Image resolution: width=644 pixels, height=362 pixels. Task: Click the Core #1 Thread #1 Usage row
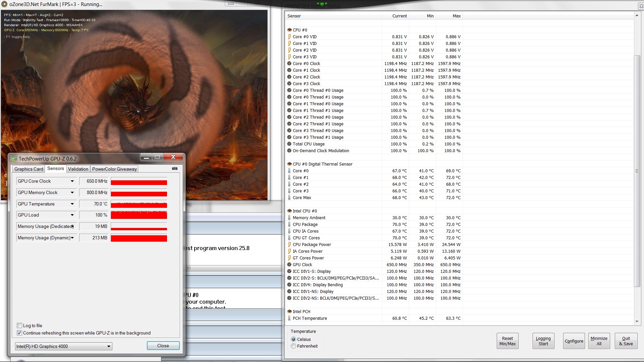click(374, 110)
